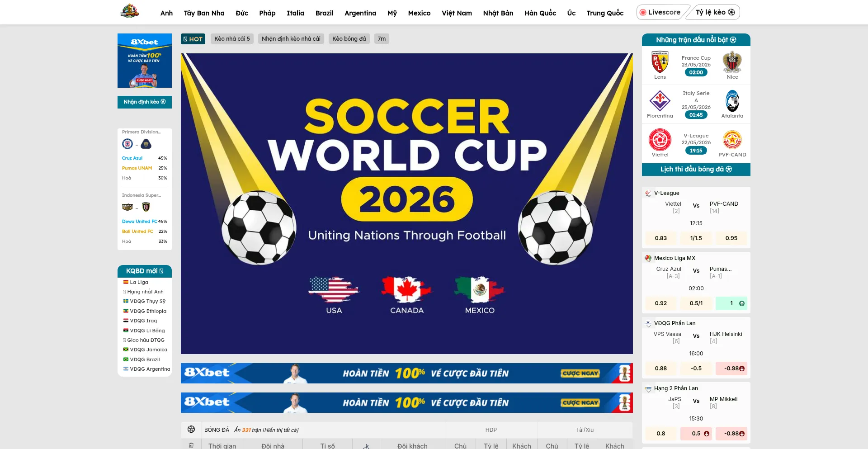Open the Livescore button
This screenshot has width=868, height=449.
tap(660, 12)
